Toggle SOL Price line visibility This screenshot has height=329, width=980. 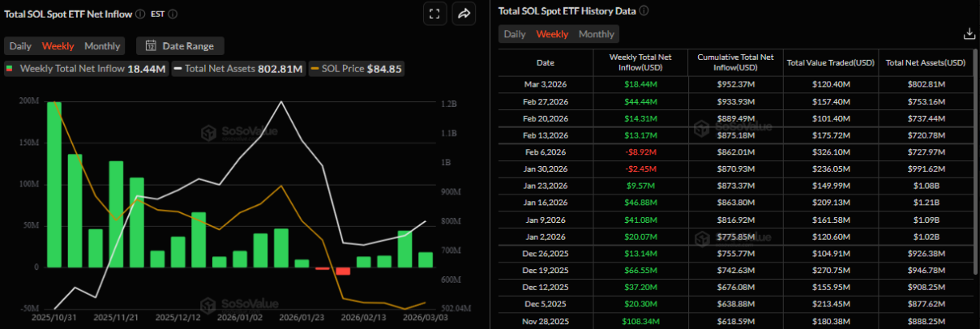click(x=357, y=69)
